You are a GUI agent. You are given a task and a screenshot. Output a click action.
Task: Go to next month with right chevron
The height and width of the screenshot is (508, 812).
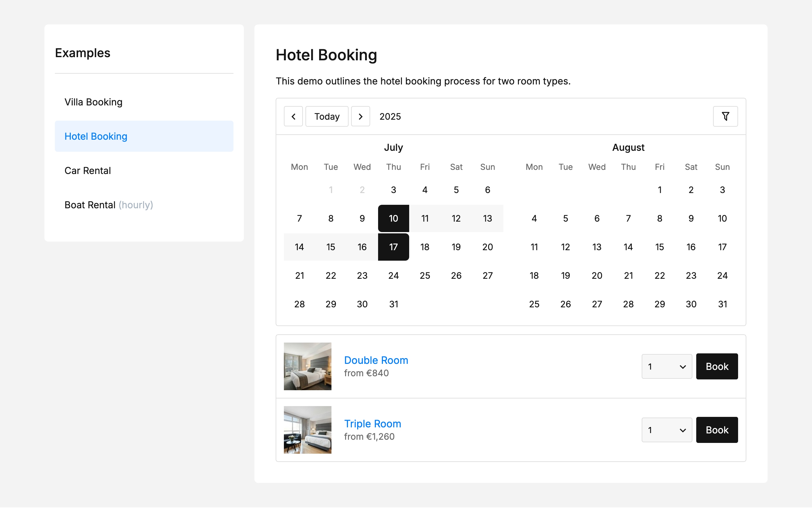coord(360,116)
